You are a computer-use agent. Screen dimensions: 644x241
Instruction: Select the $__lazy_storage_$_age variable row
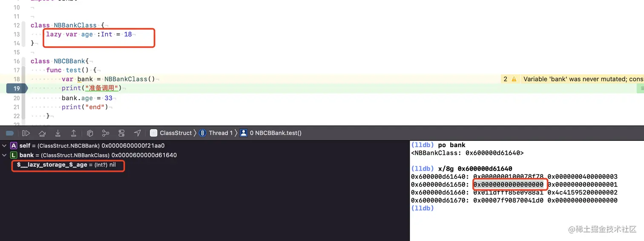coord(66,165)
